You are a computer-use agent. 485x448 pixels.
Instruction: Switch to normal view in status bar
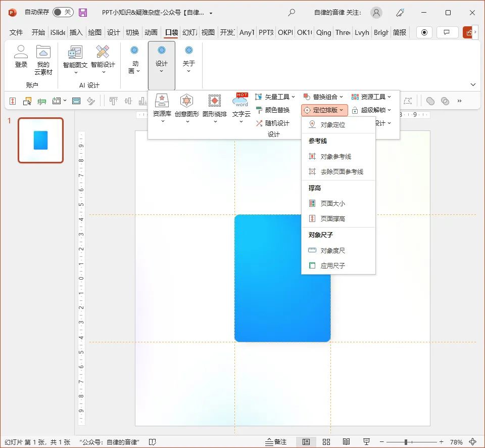point(306,441)
